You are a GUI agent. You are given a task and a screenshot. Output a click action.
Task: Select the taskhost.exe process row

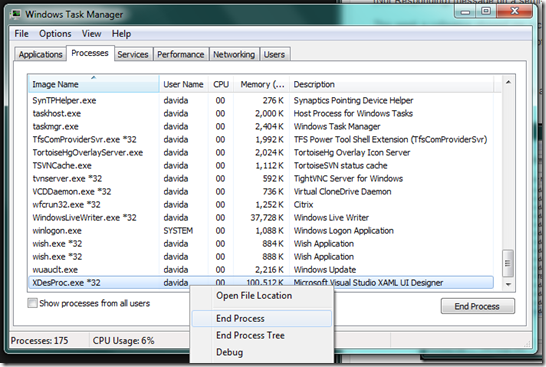[x=261, y=114]
